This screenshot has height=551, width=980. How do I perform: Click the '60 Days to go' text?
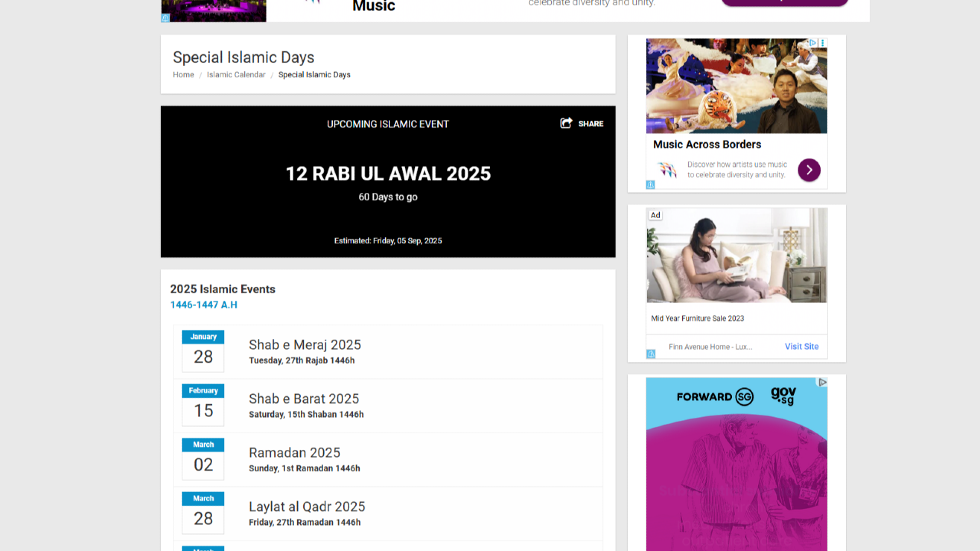click(388, 197)
